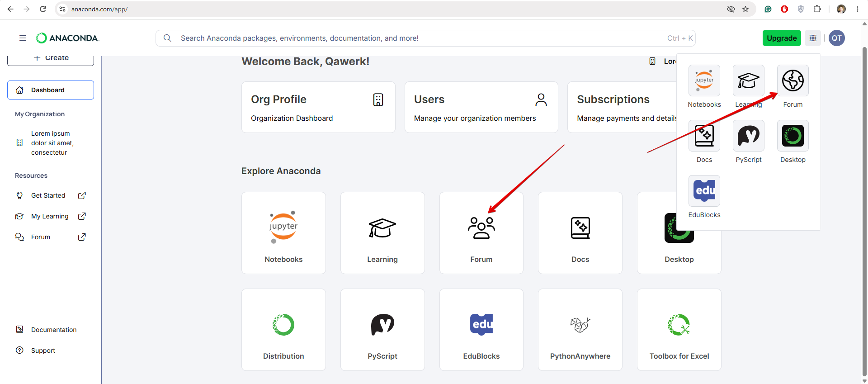Open the QT user avatar menu
Screen dimensions: 868x384
(x=837, y=38)
